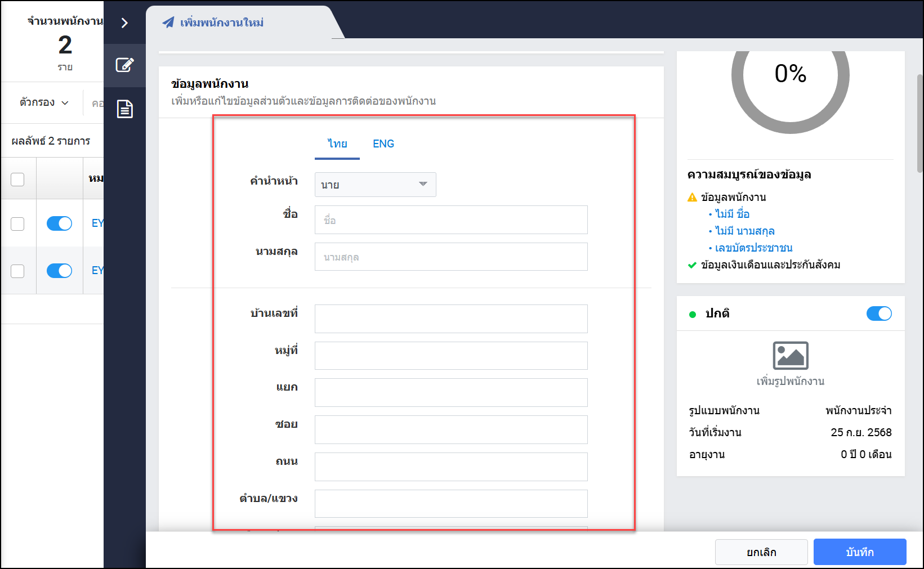This screenshot has width=924, height=569.
Task: Click the edit form icon in sidebar
Action: click(x=124, y=65)
